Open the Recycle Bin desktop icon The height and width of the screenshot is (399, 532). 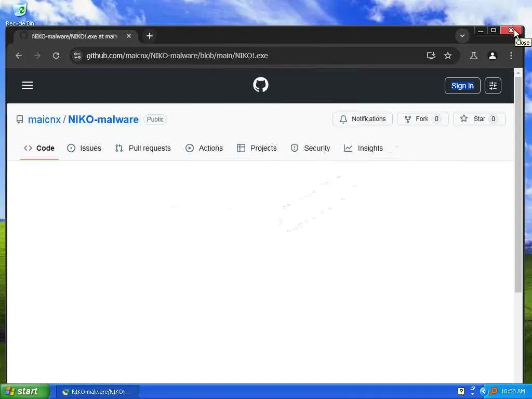(20, 14)
